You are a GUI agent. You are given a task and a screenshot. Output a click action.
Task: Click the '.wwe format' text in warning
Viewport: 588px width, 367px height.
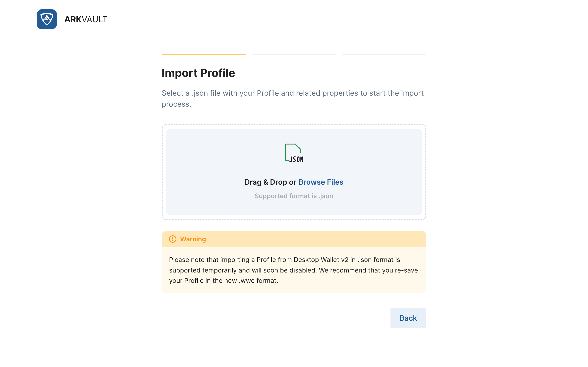(258, 281)
